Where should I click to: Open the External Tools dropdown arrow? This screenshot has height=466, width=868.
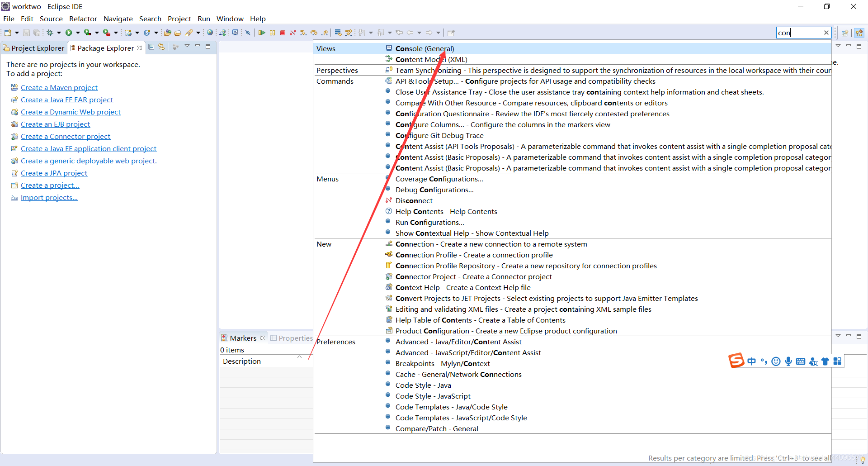(116, 33)
